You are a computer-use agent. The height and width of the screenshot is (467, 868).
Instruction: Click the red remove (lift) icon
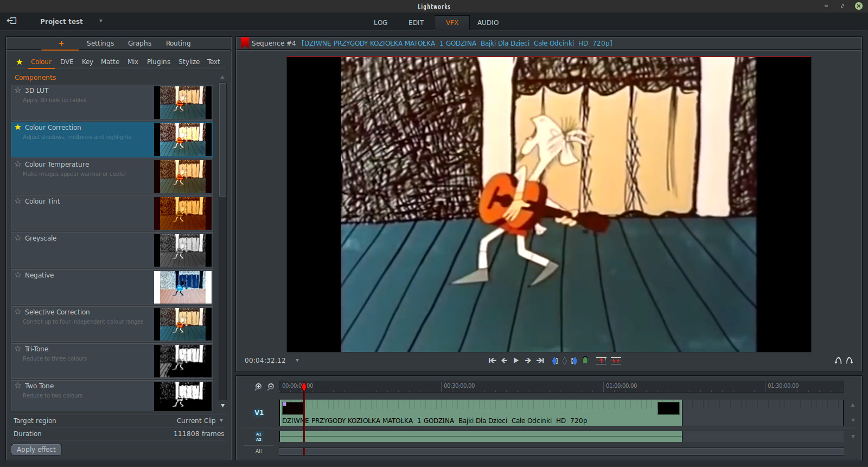click(601, 361)
